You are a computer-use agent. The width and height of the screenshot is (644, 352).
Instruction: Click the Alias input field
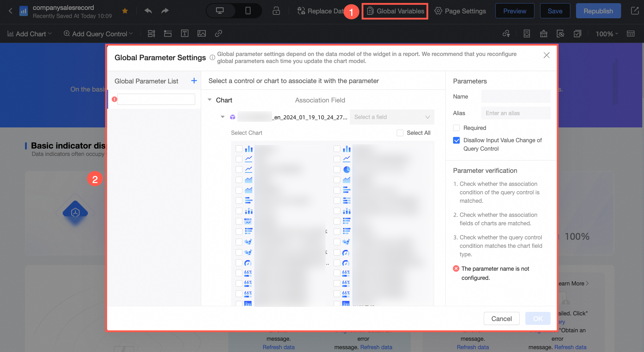pos(515,113)
